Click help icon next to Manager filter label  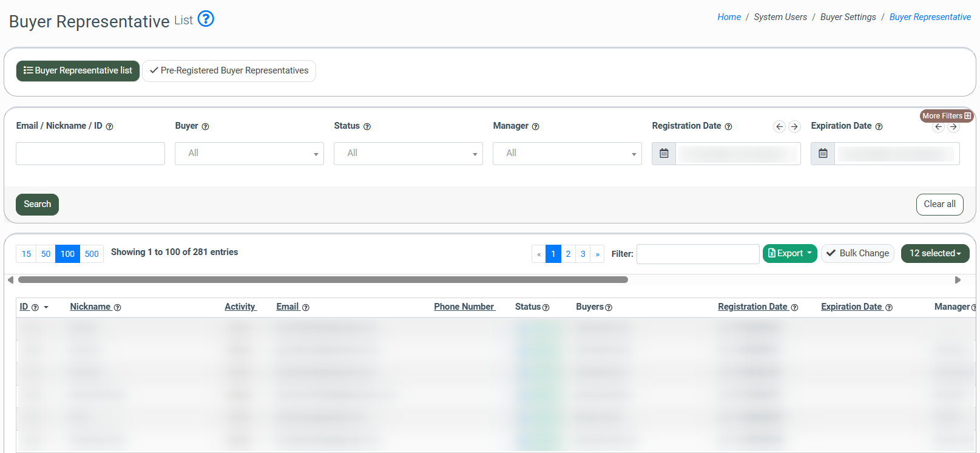[x=535, y=127]
